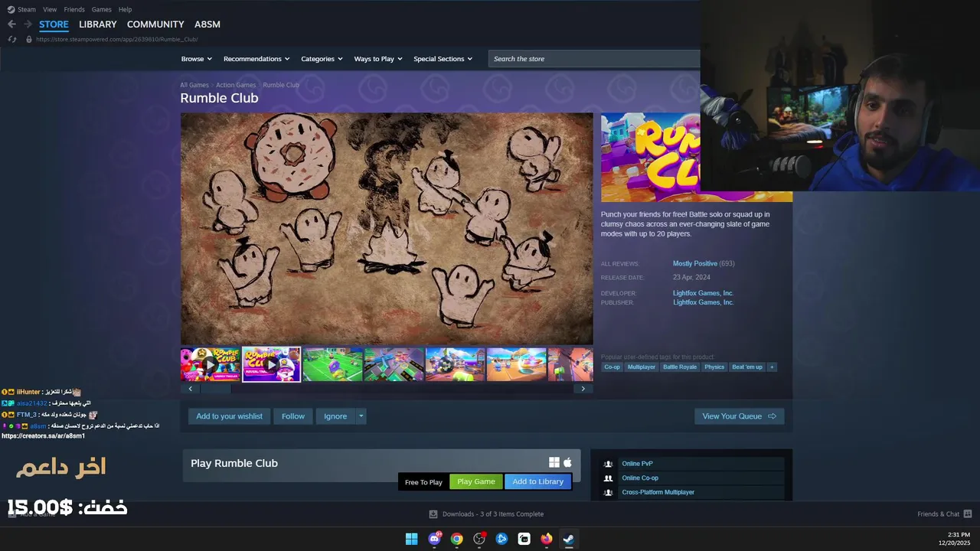Screen dimensions: 980x551
Task: Click the thumbnail strip scrollbar handle
Action: tap(215, 389)
